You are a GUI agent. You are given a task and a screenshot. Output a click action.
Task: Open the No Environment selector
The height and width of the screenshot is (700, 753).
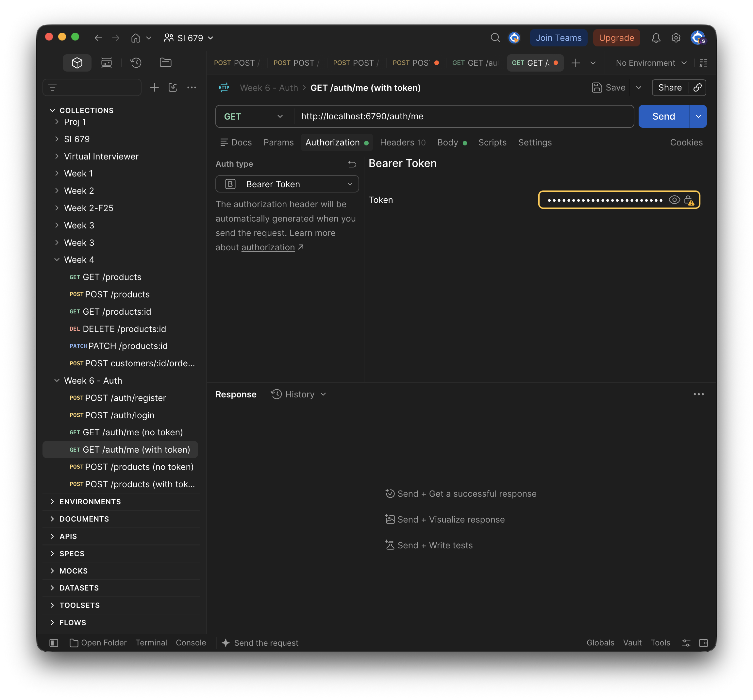[x=651, y=63]
